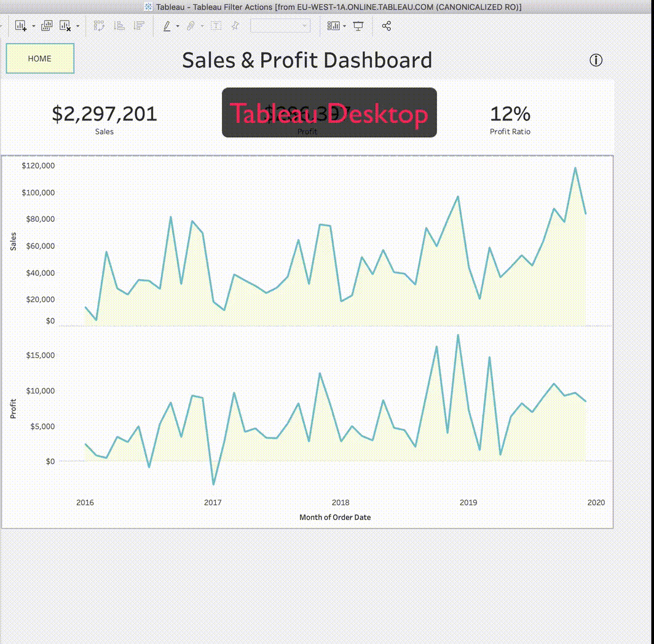Screen dimensions: 654x644
Task: Click the 2017 axis label
Action: point(213,503)
